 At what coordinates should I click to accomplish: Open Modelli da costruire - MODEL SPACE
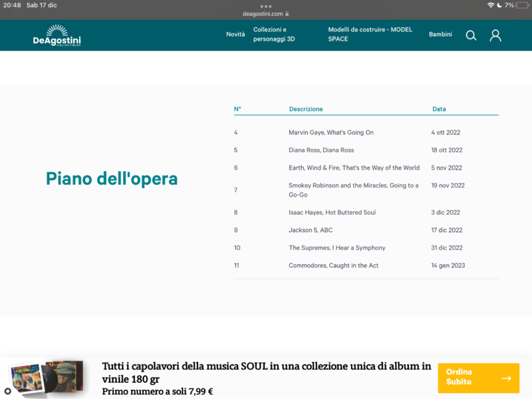coord(370,35)
